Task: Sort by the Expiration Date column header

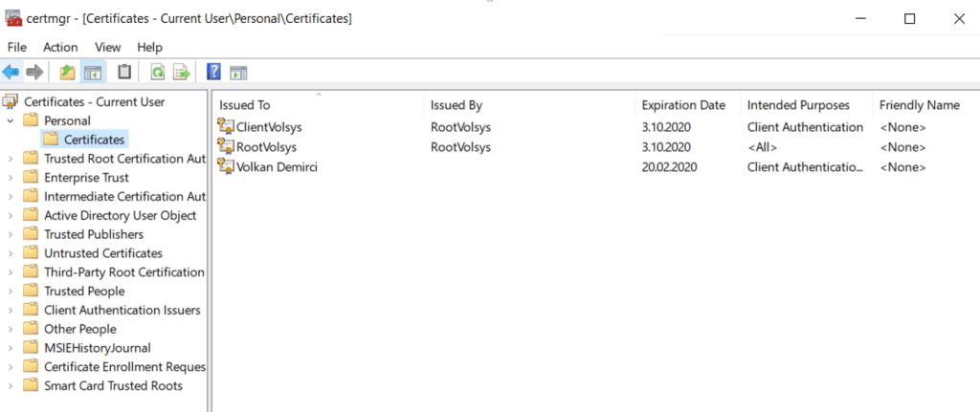Action: coord(687,105)
